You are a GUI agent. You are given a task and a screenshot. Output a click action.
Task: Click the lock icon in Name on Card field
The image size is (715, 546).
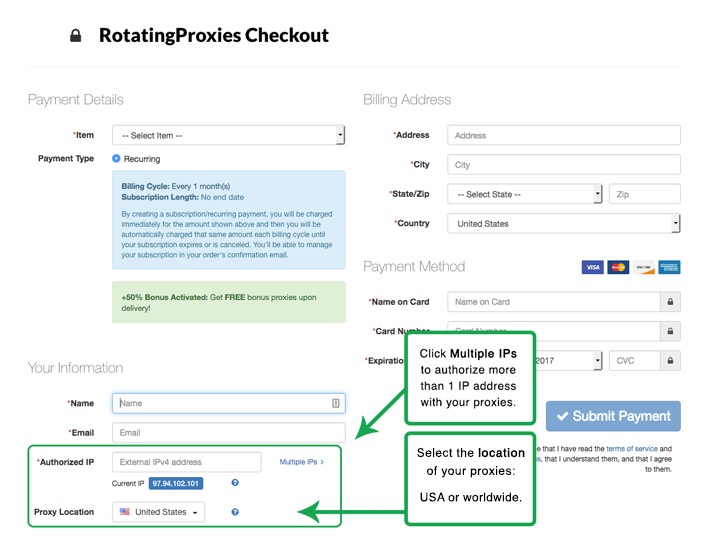(x=670, y=302)
